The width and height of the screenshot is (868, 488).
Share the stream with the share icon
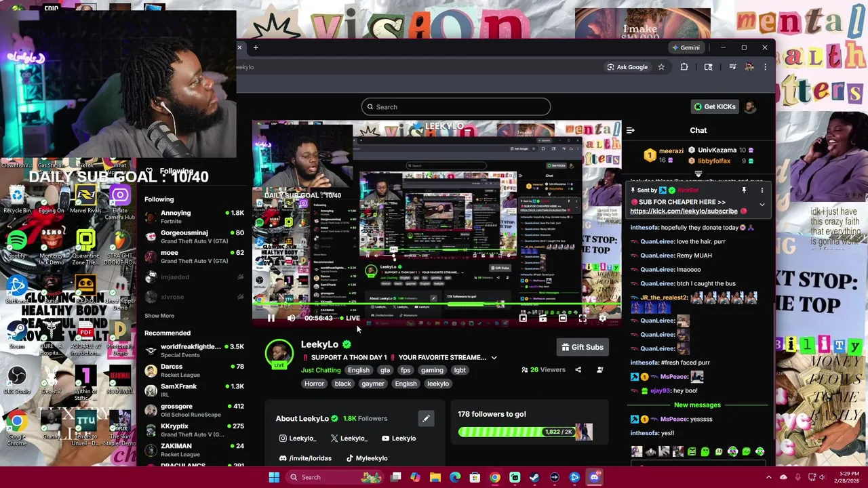click(x=578, y=369)
